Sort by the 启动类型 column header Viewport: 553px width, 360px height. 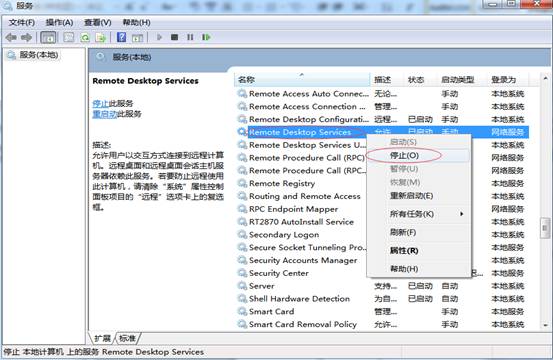[x=462, y=80]
